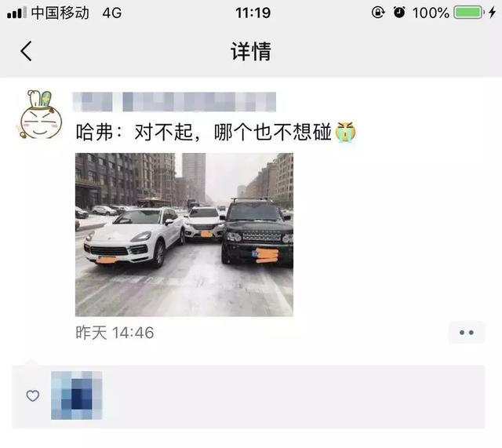Tap the 11:19 clock in status bar
The height and width of the screenshot is (448, 502).
click(253, 13)
